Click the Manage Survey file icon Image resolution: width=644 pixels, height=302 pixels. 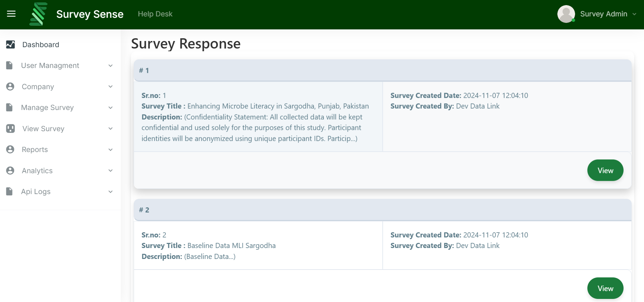click(x=10, y=107)
